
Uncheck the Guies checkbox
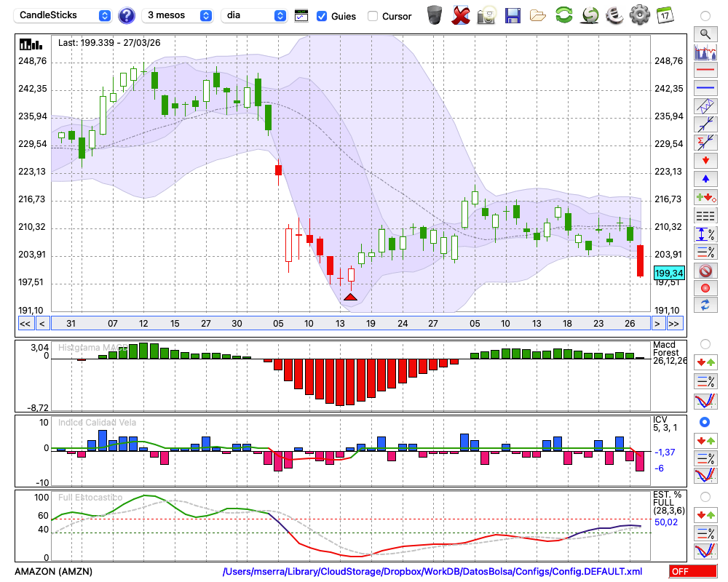coord(322,16)
